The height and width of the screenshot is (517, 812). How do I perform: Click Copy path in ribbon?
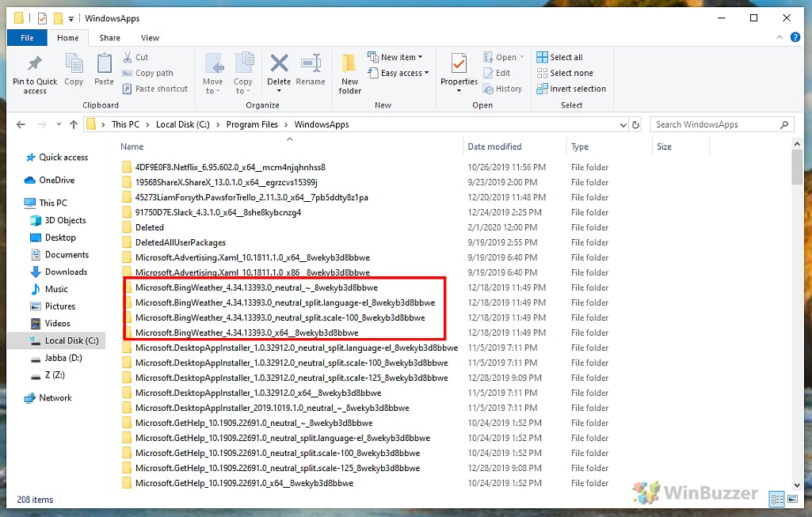pos(147,73)
